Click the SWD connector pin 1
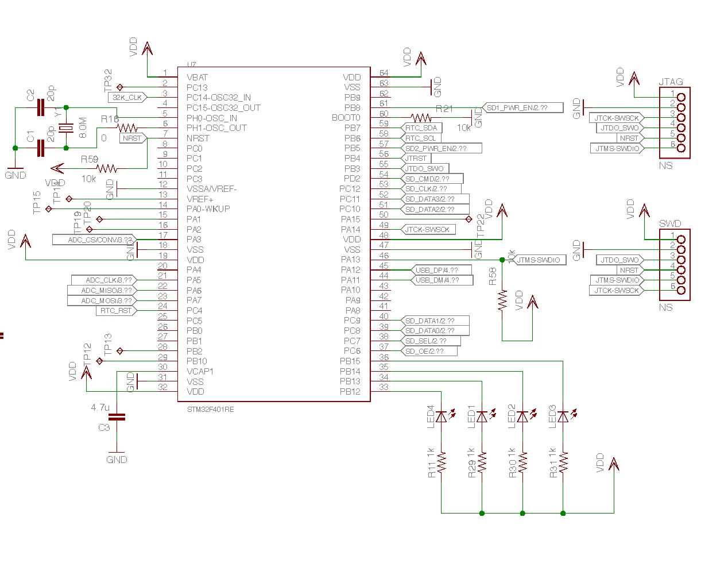The height and width of the screenshot is (571, 728). (x=681, y=240)
